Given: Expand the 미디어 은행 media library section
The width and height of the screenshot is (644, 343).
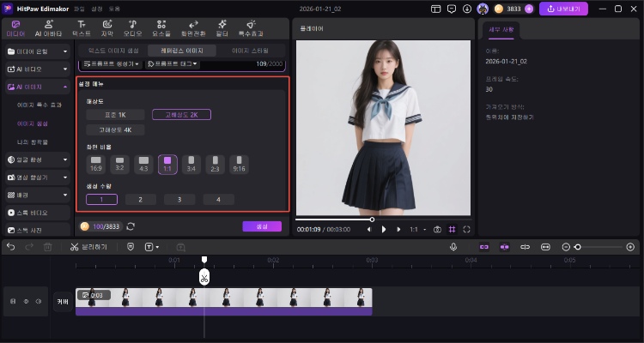Looking at the screenshot, I should pyautogui.click(x=38, y=51).
